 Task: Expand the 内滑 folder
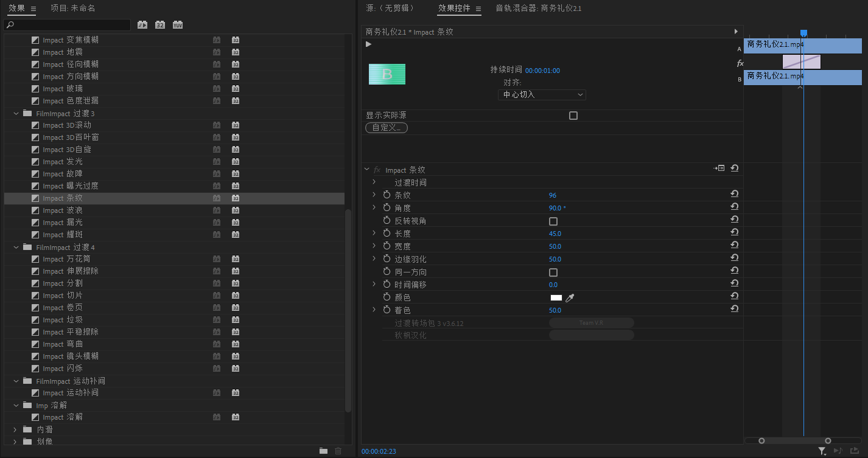coord(14,429)
